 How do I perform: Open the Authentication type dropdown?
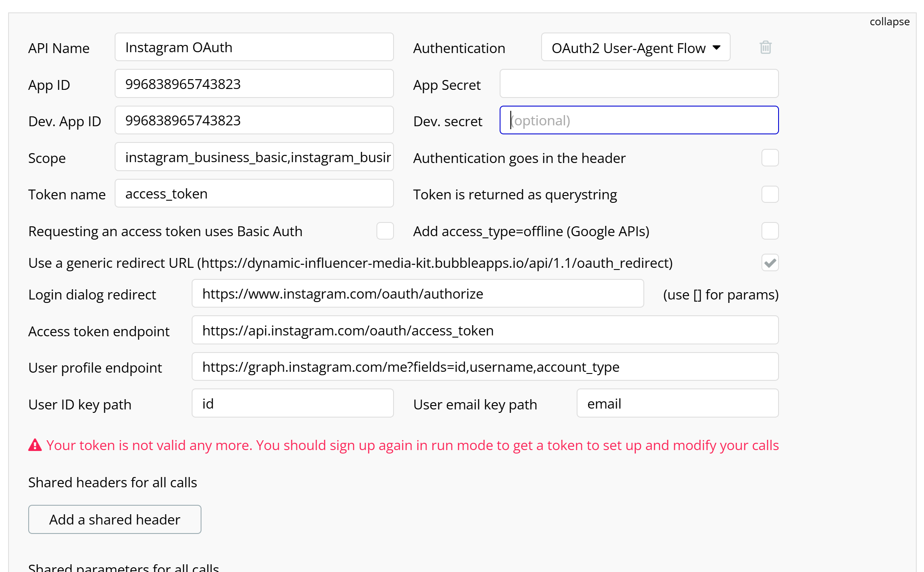click(635, 47)
